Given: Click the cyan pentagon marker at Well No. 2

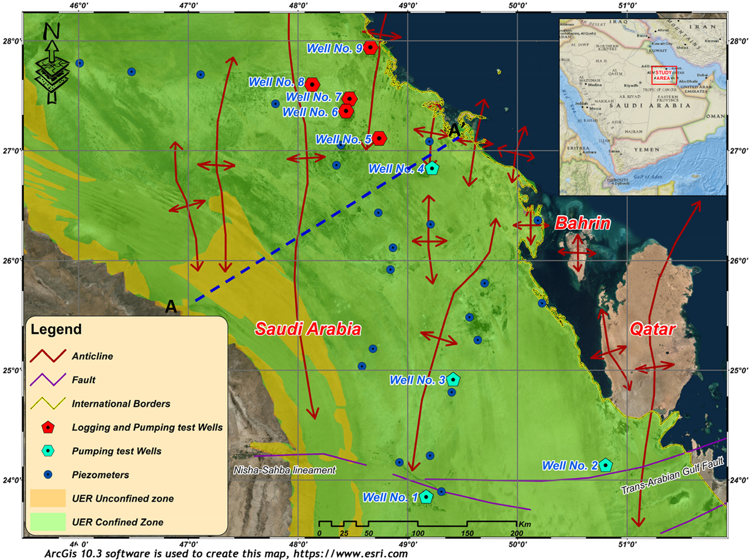Looking at the screenshot, I should coord(605,464).
